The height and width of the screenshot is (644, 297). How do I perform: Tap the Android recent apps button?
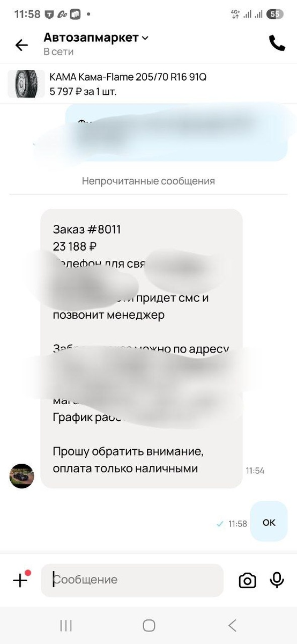[66, 625]
